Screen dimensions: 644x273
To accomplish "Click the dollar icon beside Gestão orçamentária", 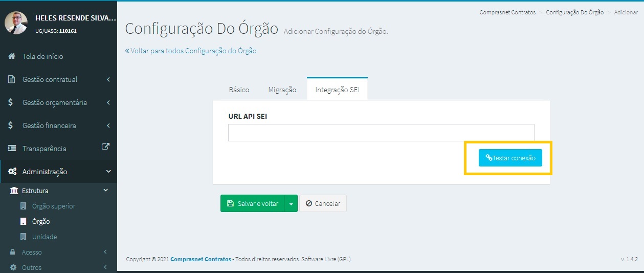I will point(11,102).
